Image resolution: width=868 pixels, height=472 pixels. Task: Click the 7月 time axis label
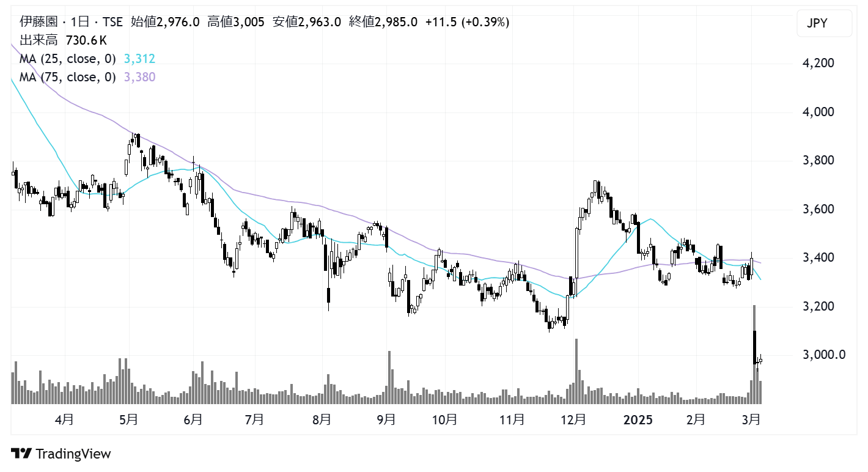tap(254, 420)
